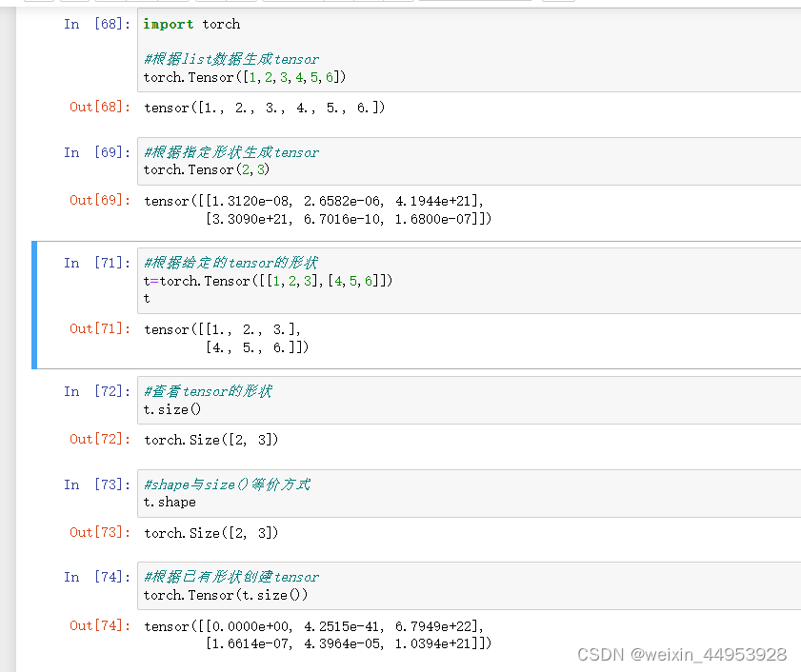801x672 pixels.
Task: Click the output row '[4., 5., 6.]])'
Action: coord(257,347)
